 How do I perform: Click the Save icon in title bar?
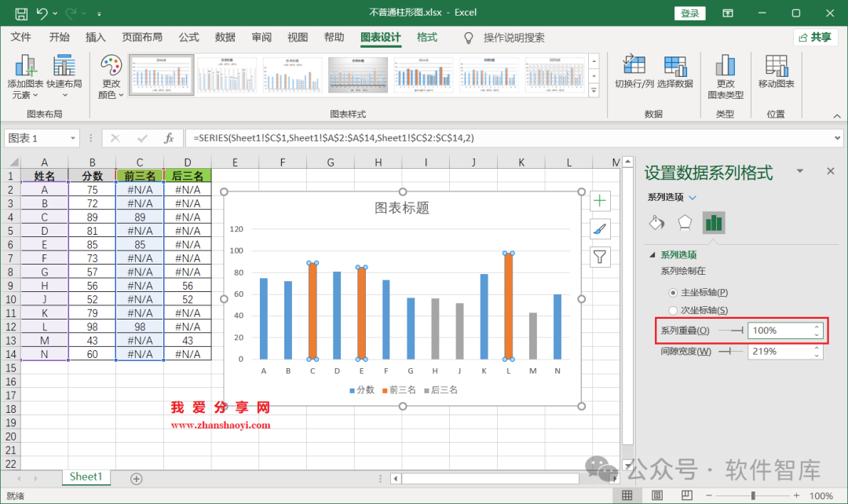(21, 13)
